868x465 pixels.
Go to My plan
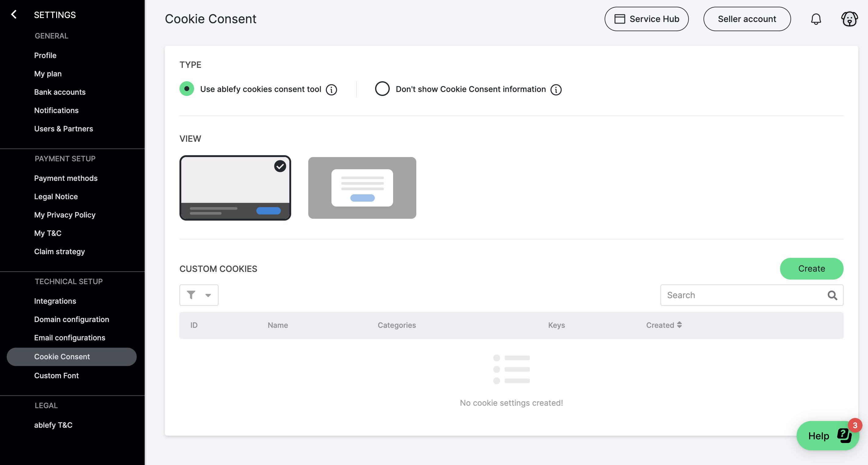tap(48, 74)
